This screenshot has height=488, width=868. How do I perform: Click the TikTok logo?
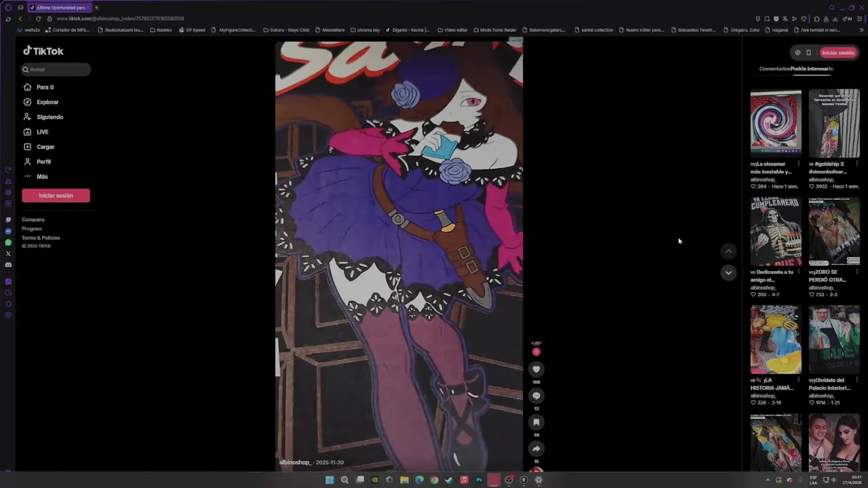point(43,51)
